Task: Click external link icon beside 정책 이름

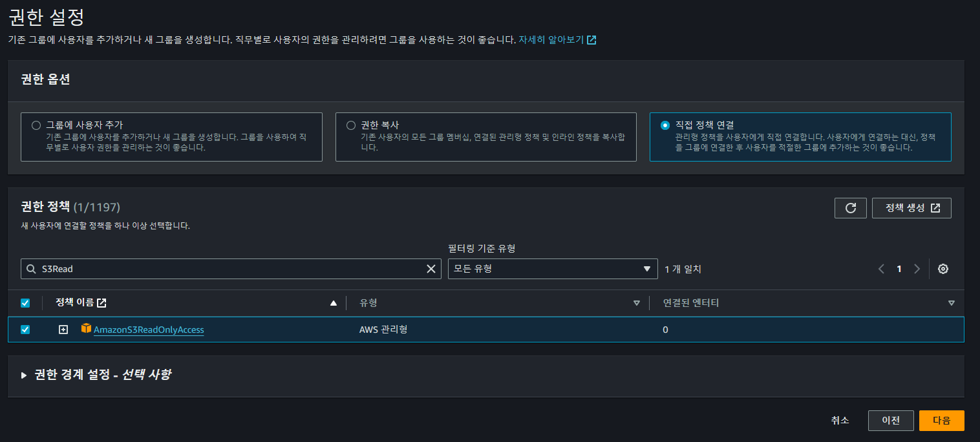Action: [x=101, y=303]
